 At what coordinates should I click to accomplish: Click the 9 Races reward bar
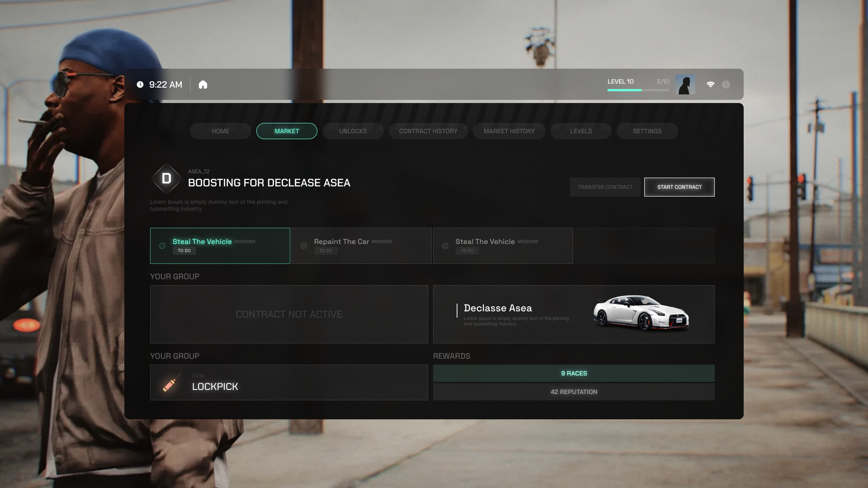[573, 373]
